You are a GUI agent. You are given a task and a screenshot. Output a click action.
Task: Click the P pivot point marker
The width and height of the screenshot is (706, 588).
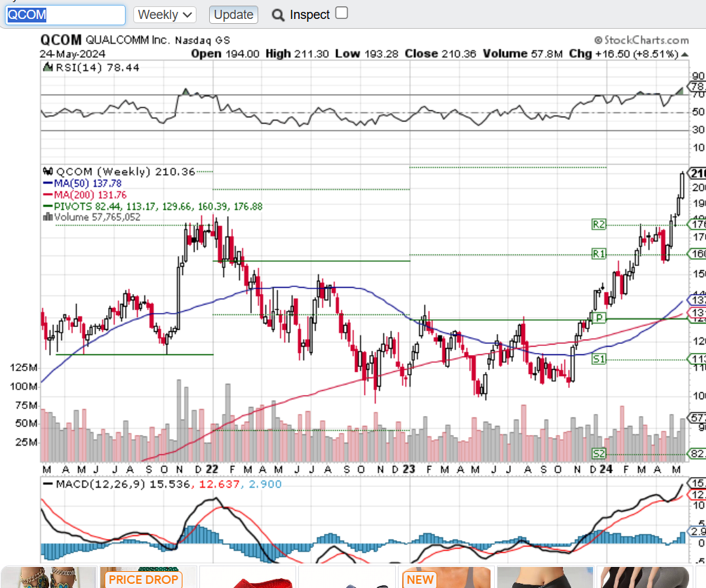click(x=599, y=318)
